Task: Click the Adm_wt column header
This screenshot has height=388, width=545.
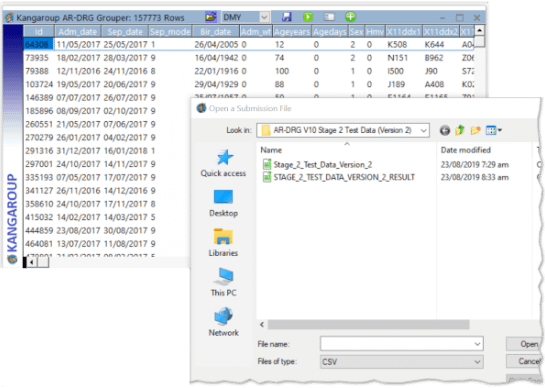Action: (256, 32)
